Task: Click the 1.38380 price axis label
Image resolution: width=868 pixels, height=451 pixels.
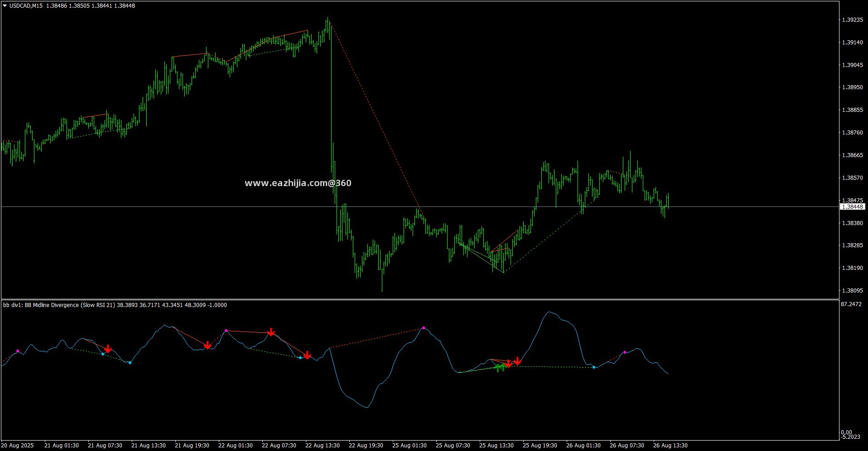Action: (x=852, y=223)
